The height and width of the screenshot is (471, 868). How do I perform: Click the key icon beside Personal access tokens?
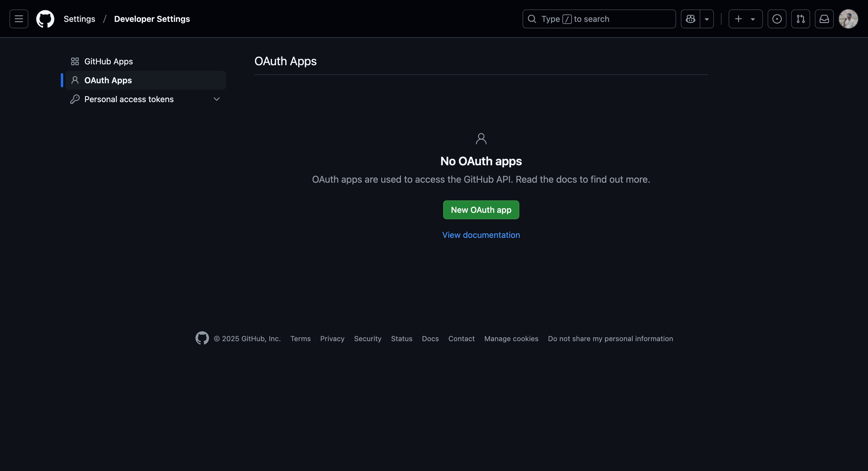coord(75,99)
